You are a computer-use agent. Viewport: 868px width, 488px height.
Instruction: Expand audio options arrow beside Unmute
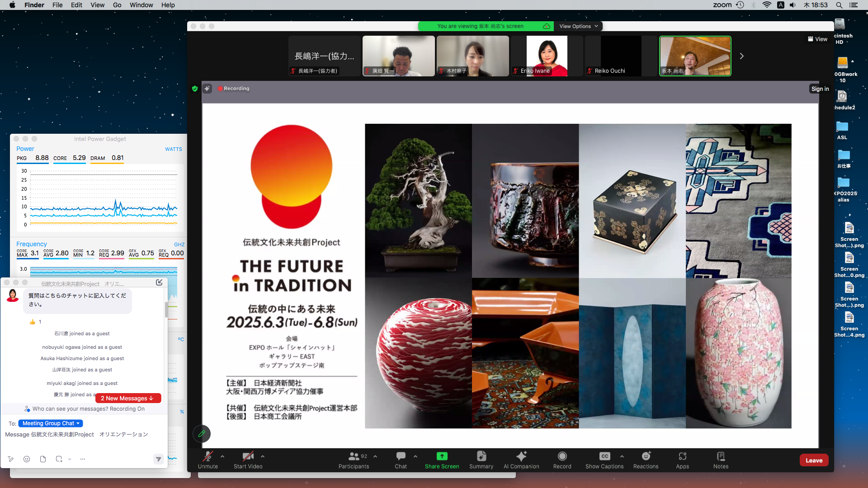222,456
